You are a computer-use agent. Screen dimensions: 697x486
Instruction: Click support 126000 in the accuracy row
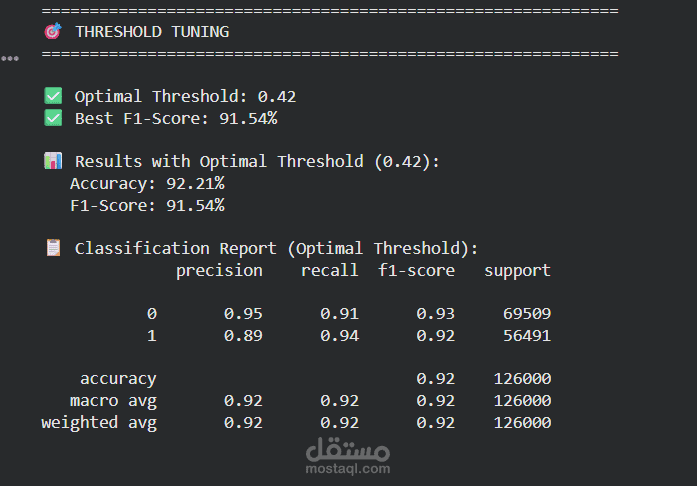coord(522,378)
